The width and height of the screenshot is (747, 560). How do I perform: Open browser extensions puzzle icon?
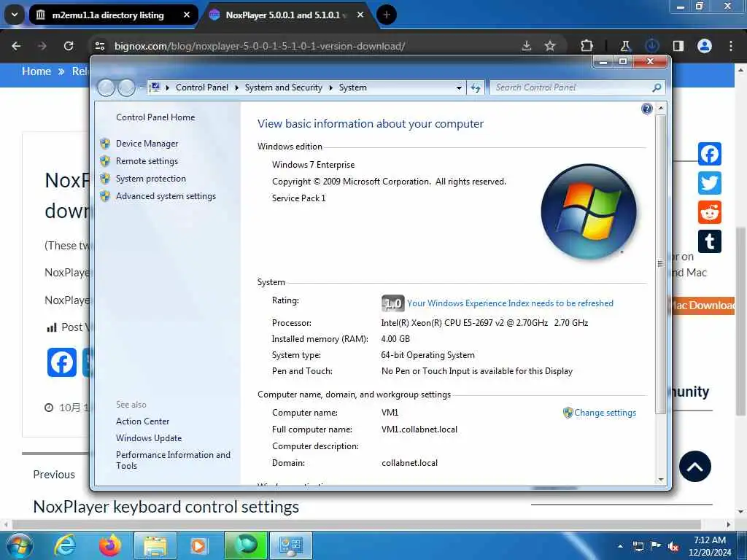point(587,46)
